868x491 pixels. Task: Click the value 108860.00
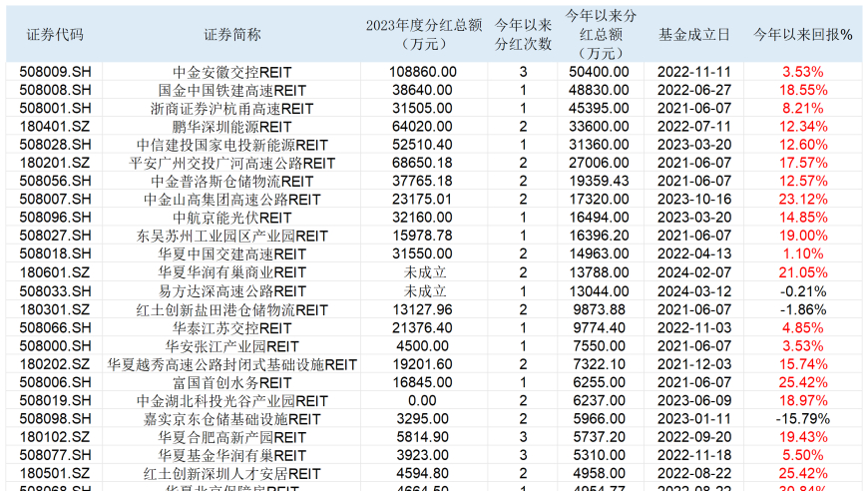pos(423,72)
